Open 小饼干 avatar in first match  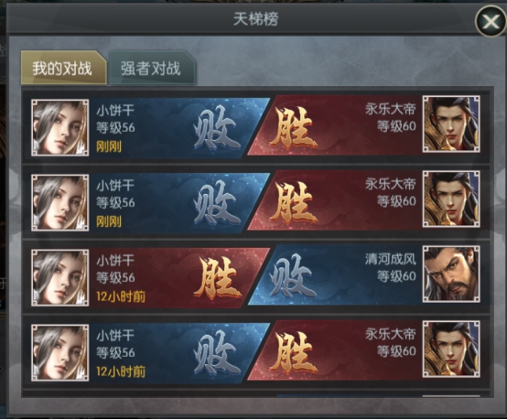pyautogui.click(x=59, y=128)
